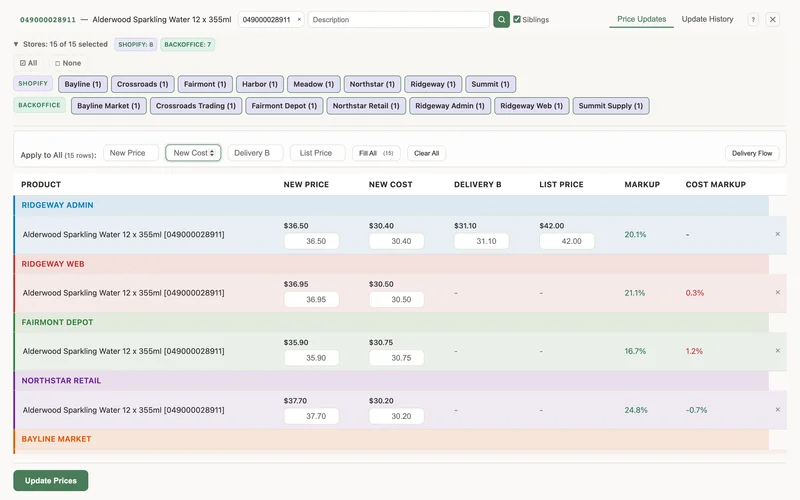Focus the Apply to All Delivery B field
This screenshot has height=500, width=800.
click(x=255, y=153)
